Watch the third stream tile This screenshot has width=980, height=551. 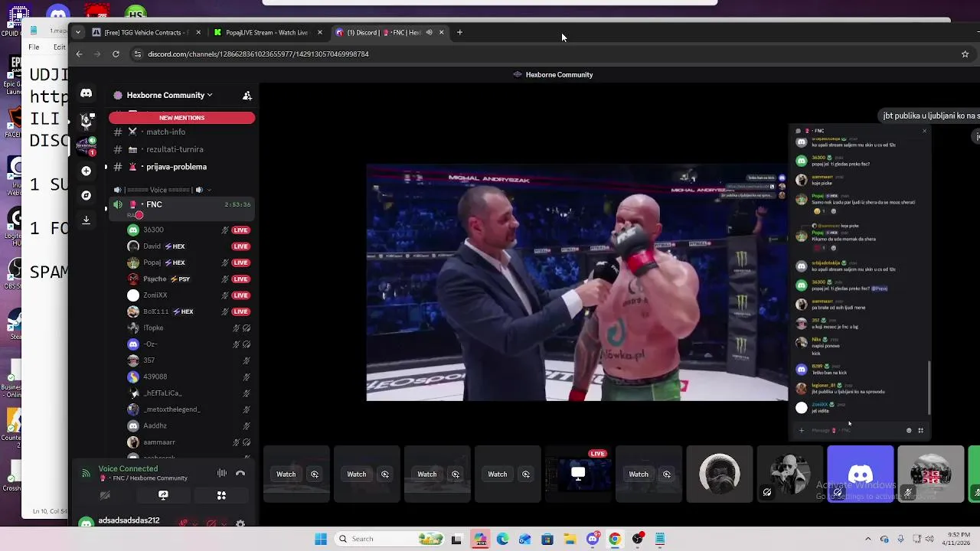pos(427,474)
